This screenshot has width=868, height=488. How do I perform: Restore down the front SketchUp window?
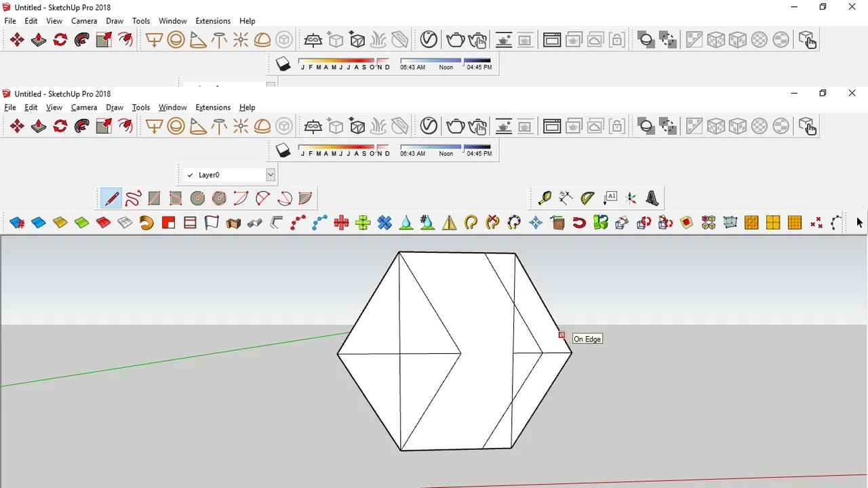(823, 94)
